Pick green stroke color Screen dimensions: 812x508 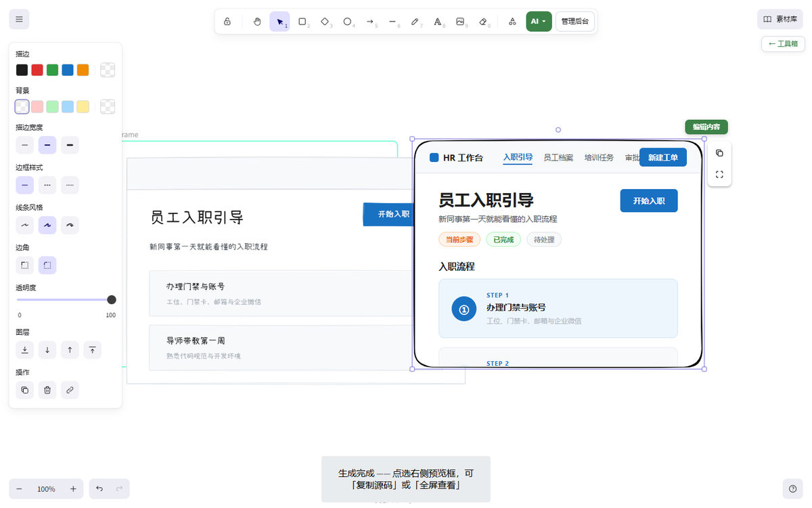pyautogui.click(x=52, y=70)
